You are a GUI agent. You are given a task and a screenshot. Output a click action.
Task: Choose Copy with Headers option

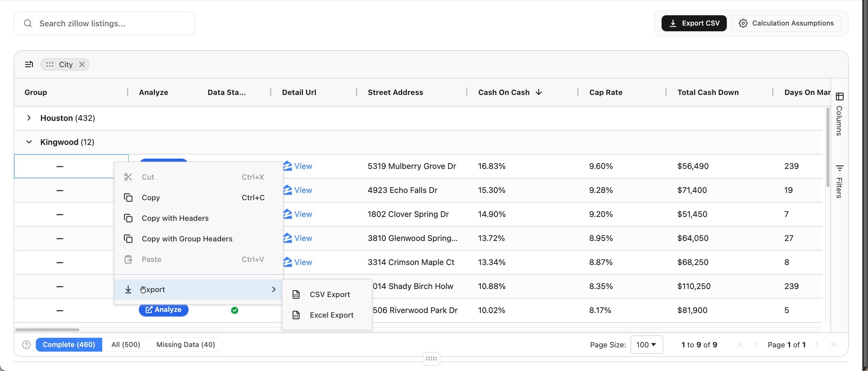[175, 218]
